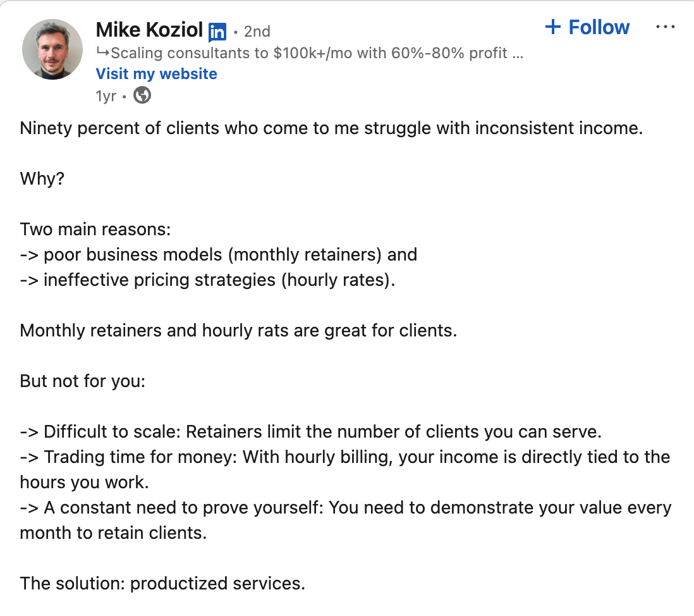Viewport: 694px width, 616px height.
Task: Click 'The solution: productized services.' line
Action: click(x=162, y=584)
